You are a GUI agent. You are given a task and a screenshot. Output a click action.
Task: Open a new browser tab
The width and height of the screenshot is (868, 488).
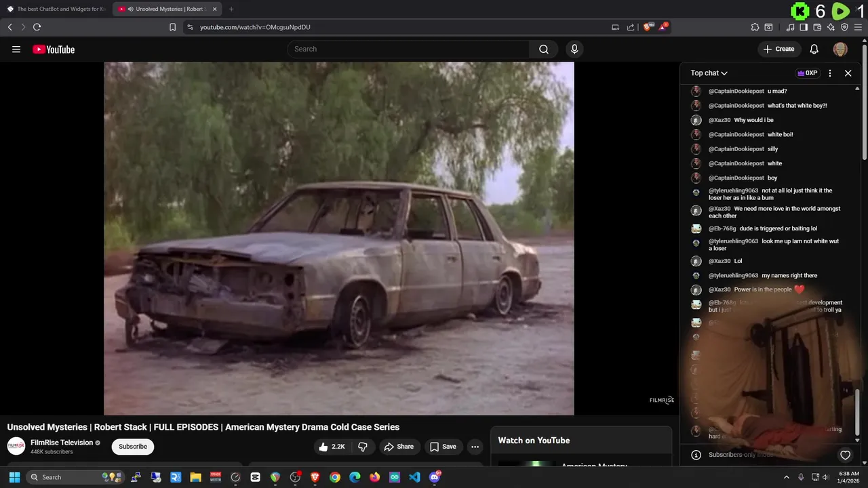pos(231,9)
